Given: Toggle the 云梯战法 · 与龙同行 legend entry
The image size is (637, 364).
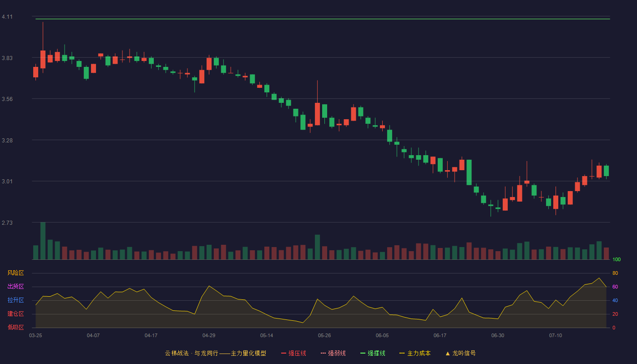Looking at the screenshot, I should click(215, 353).
